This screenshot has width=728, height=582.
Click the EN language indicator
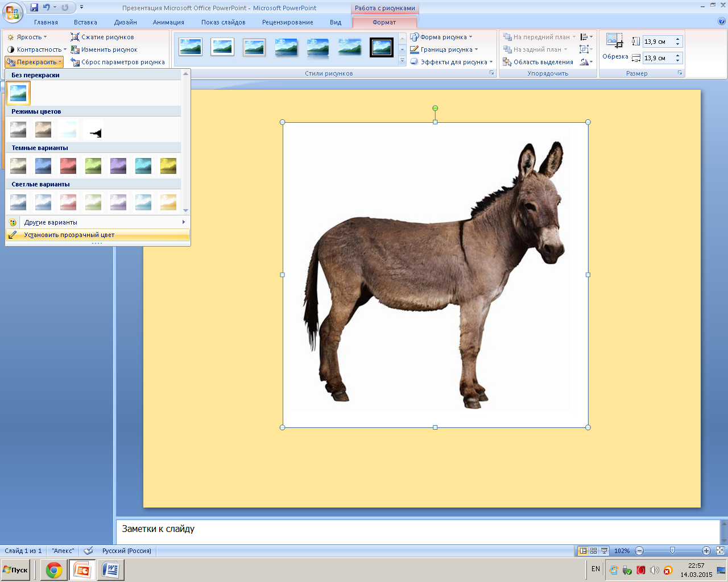pos(595,569)
